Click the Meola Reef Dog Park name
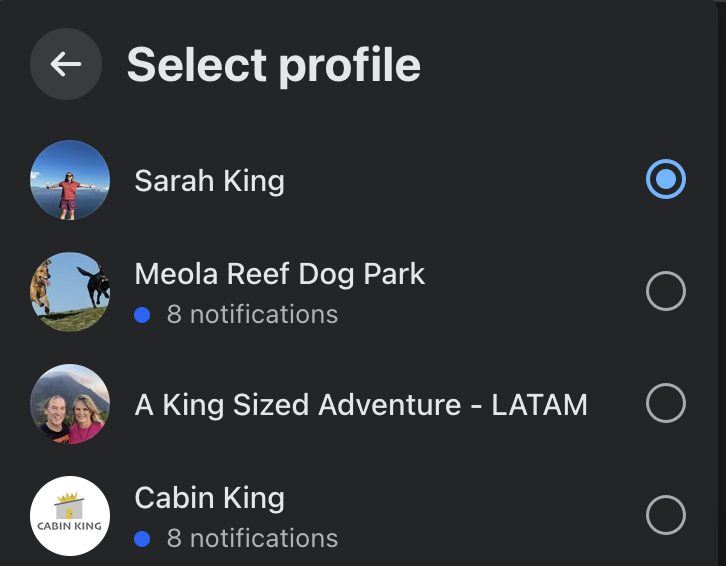The image size is (726, 566). point(280,274)
